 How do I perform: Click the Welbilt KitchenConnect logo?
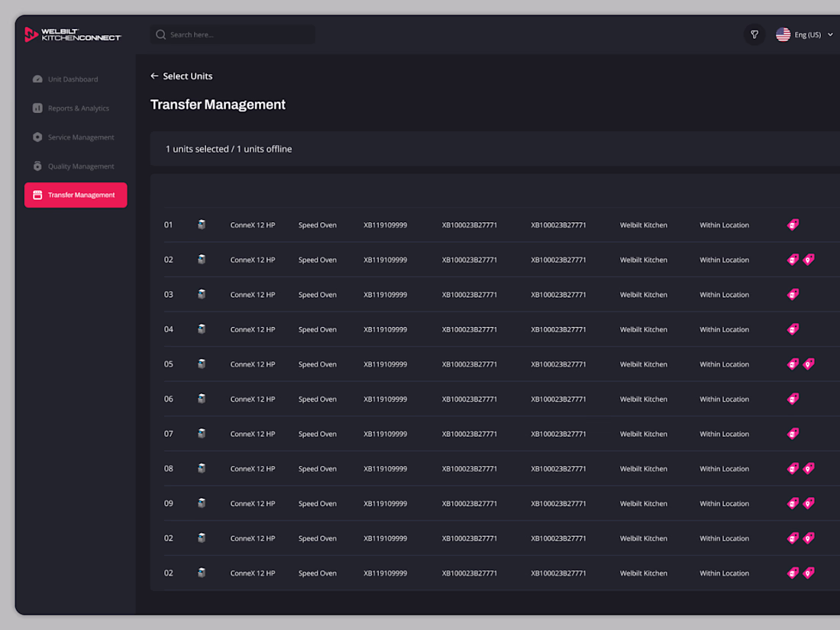point(73,34)
